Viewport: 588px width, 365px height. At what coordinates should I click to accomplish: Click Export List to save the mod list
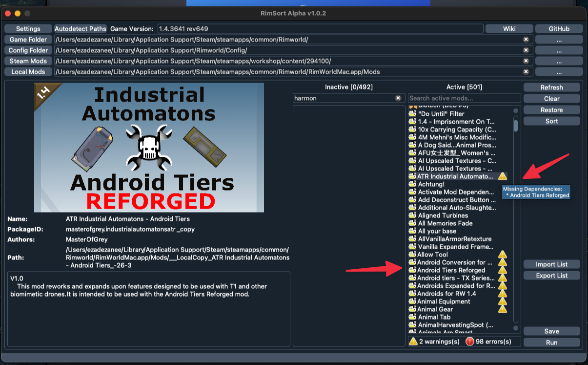coord(551,275)
